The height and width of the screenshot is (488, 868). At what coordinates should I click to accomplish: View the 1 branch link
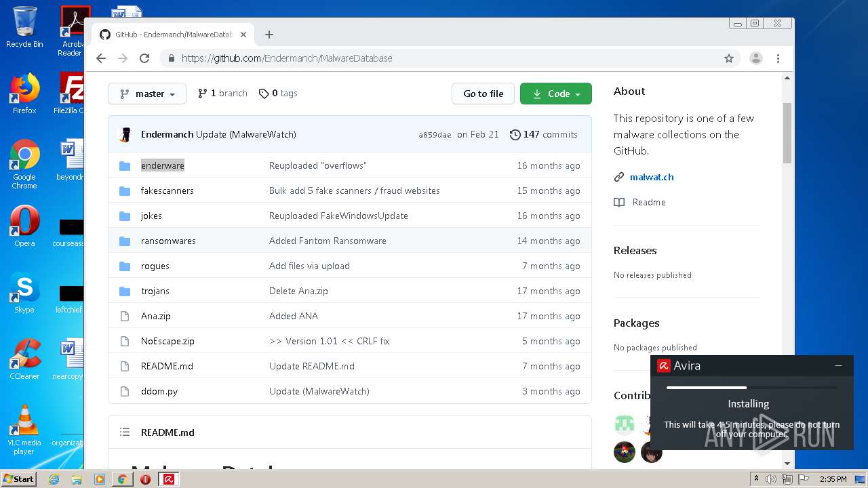coord(222,94)
